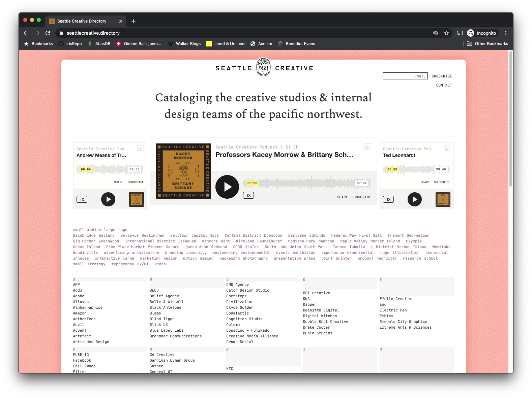Seek within the Ted Leonhardt waveform

point(417,169)
